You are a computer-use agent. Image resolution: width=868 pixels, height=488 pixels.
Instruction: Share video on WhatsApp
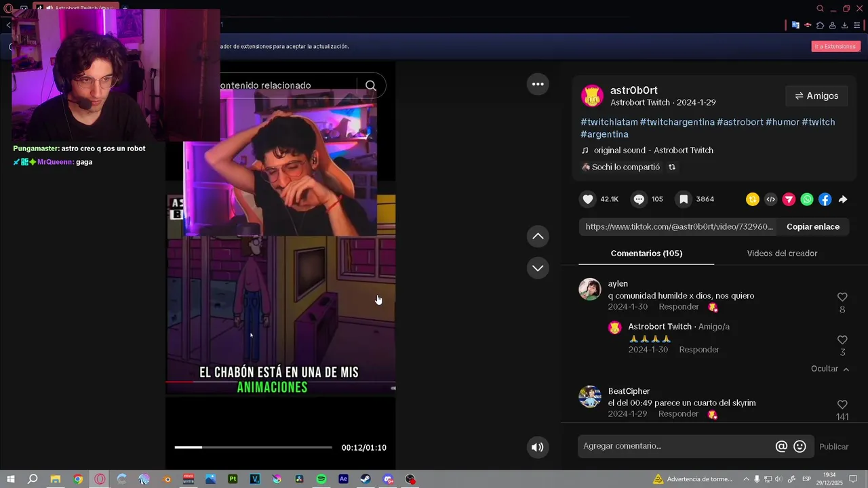[806, 199]
